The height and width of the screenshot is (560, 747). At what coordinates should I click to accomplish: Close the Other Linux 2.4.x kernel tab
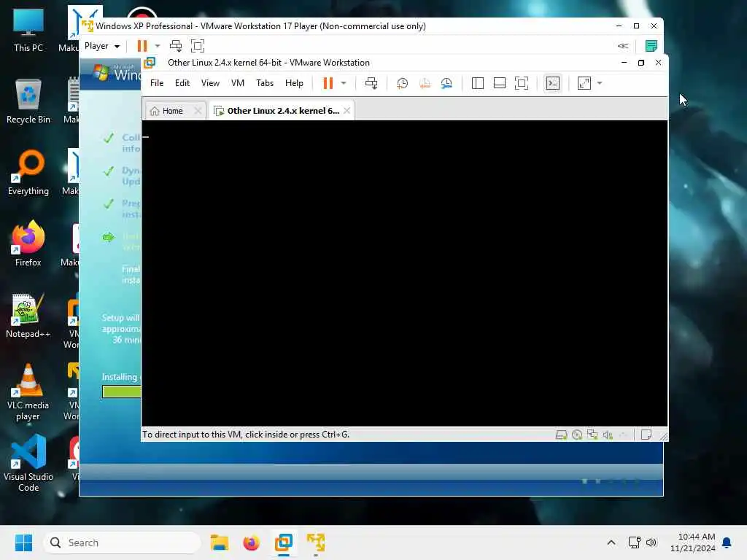tap(347, 111)
